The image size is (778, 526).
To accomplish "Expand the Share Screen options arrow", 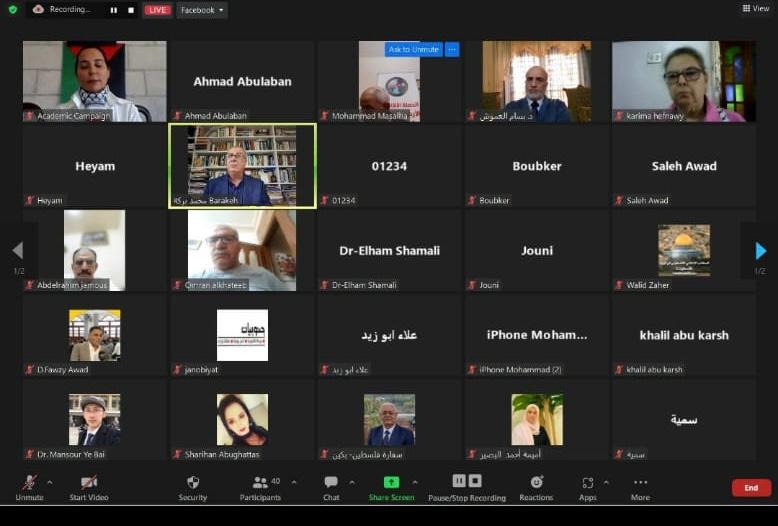I will (x=415, y=481).
